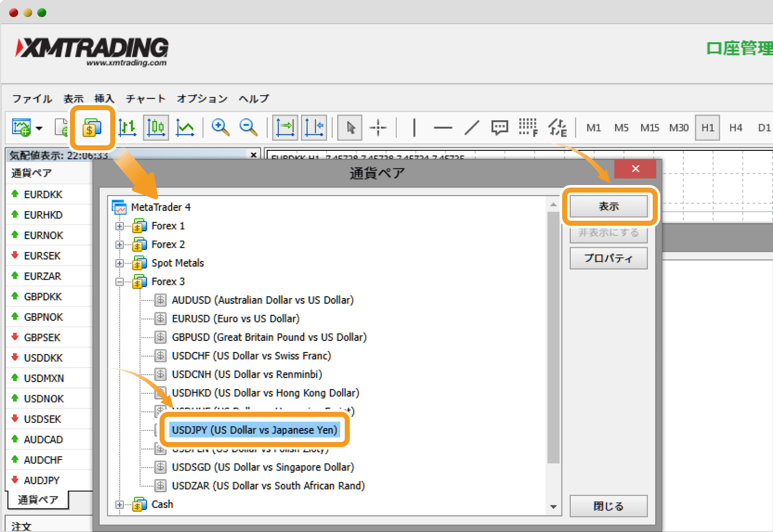The image size is (773, 532).
Task: Select EURDKK in market watch
Action: click(43, 195)
